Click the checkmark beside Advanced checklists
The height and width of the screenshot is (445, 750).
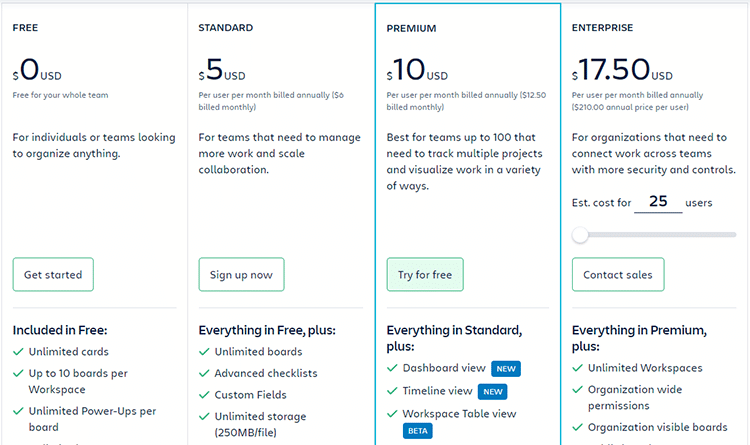tap(204, 374)
